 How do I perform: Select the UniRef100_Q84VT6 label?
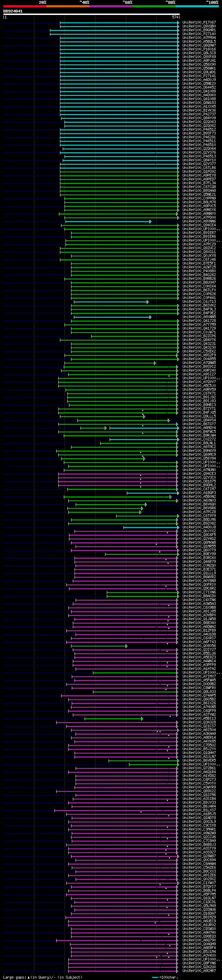click(x=199, y=340)
